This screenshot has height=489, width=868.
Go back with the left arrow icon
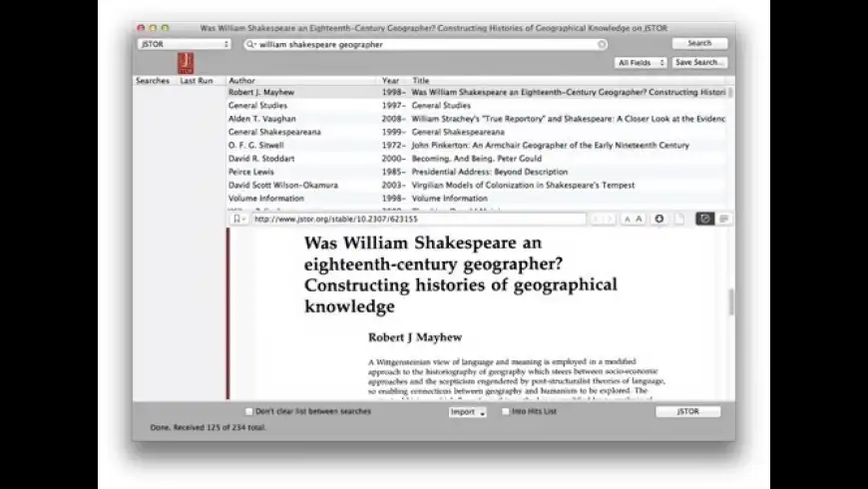coord(596,220)
